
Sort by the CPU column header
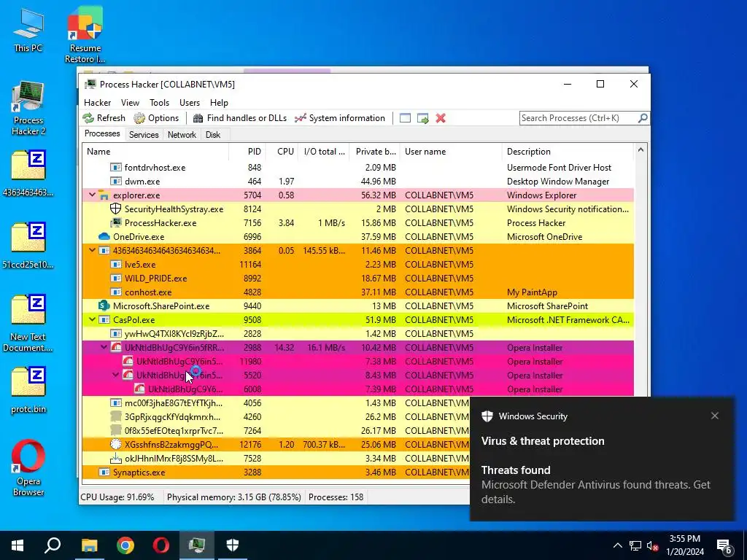coord(282,152)
